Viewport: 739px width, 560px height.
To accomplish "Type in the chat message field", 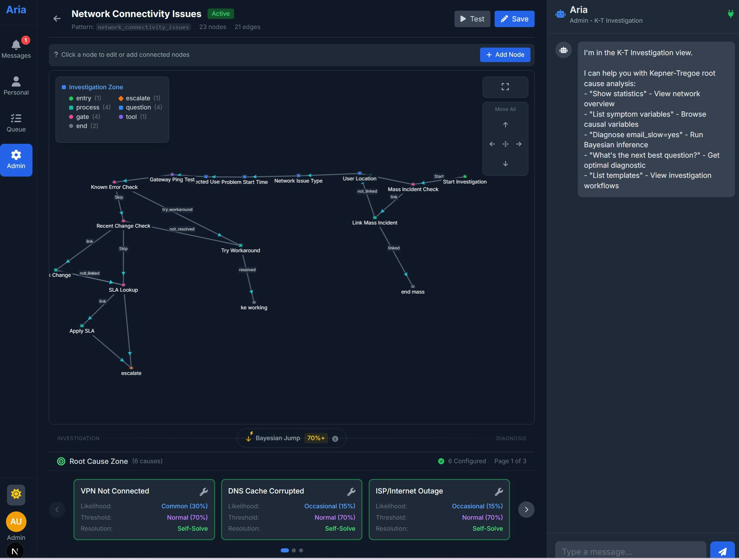I will pos(630,551).
